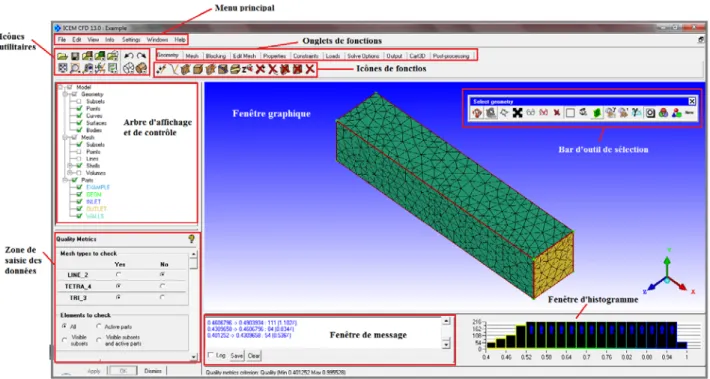Switch to the Properties tab
Viewport: 710px width, 379px height.
click(274, 56)
